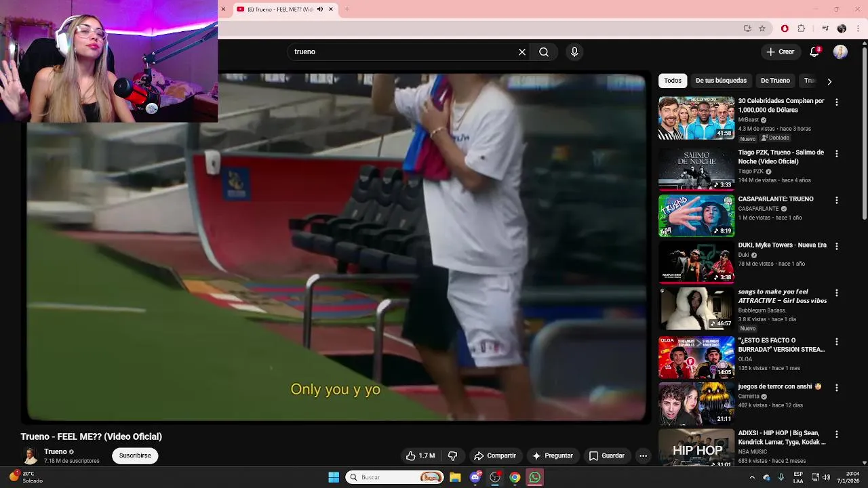Open the Chrome profile avatar

(x=842, y=28)
